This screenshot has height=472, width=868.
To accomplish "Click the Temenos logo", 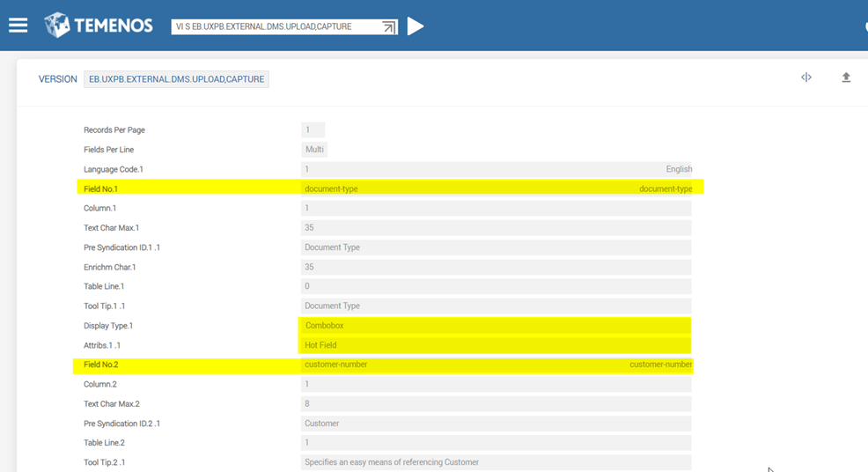I will click(x=99, y=26).
